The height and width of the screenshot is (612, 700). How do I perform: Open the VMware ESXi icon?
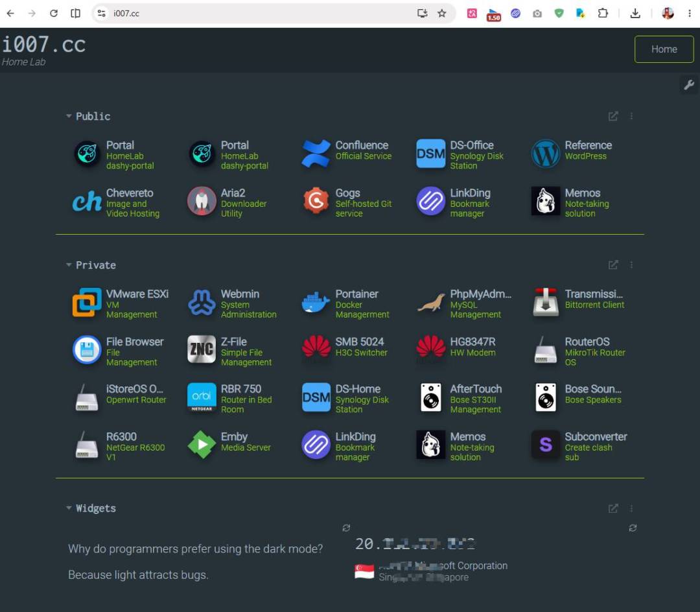pyautogui.click(x=87, y=302)
